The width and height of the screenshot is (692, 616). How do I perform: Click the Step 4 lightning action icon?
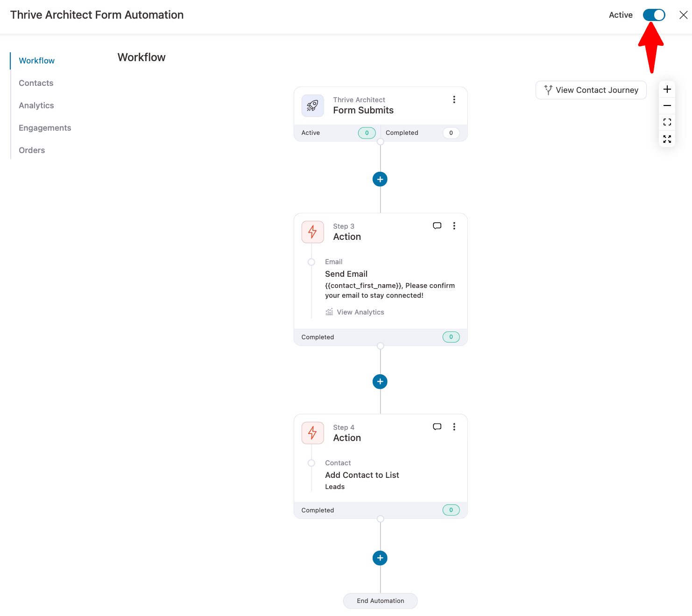[x=312, y=433]
